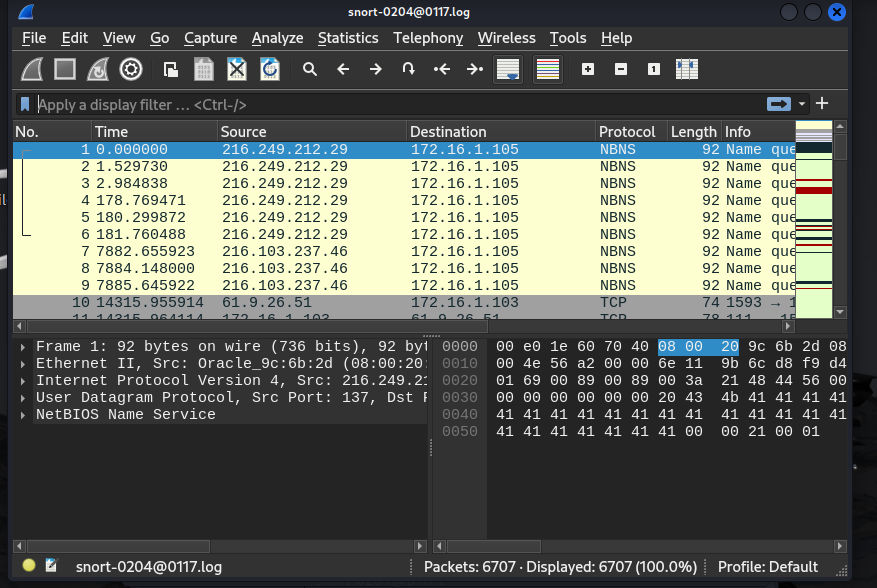Screen dimensions: 877x588
Task: Click the display filter input field
Action: click(400, 104)
